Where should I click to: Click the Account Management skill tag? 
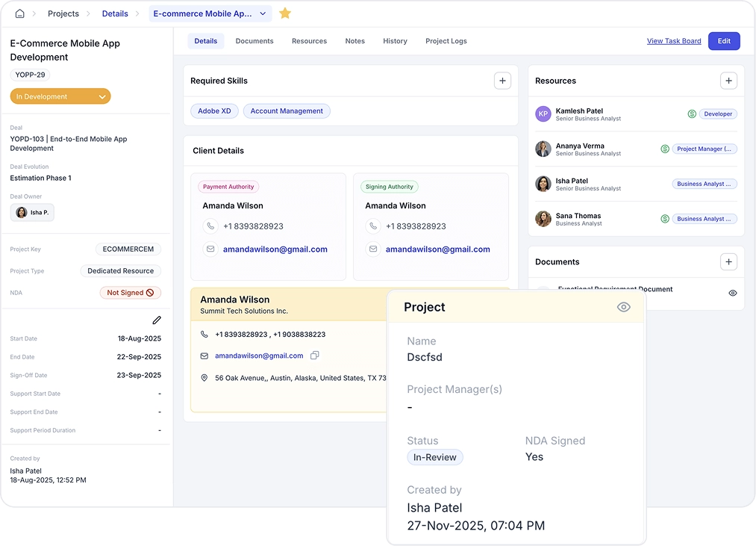[287, 111]
